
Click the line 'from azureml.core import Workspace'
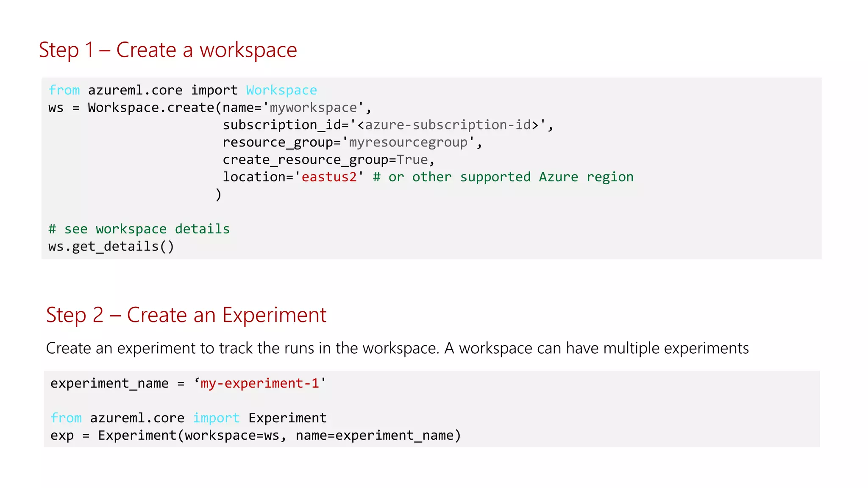[x=183, y=90]
